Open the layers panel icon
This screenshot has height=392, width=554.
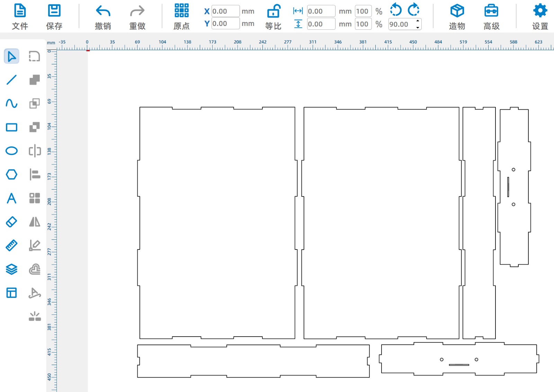click(x=11, y=269)
